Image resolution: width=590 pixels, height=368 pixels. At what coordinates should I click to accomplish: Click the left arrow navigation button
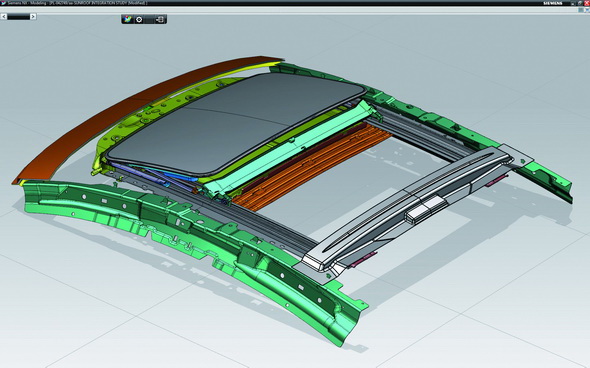pyautogui.click(x=4, y=17)
